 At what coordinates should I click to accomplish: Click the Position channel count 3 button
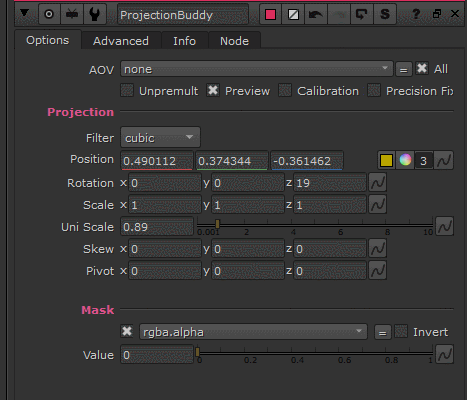pyautogui.click(x=424, y=161)
